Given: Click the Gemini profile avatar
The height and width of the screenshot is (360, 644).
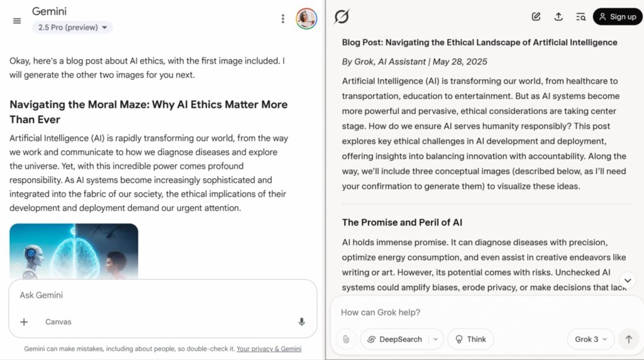Looking at the screenshot, I should coord(306,19).
